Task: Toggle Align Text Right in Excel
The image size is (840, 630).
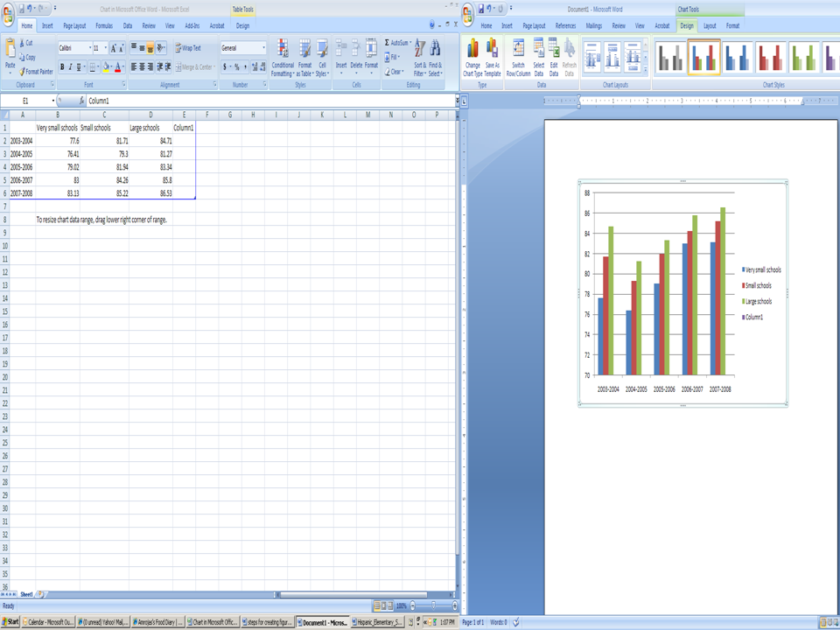Action: point(150,67)
